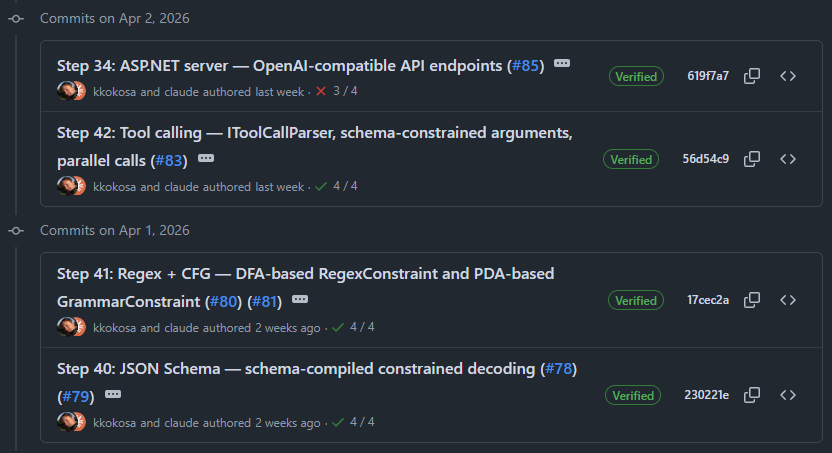Open commit hash 17cec2a
Viewport: 832px width, 453px height.
(708, 300)
